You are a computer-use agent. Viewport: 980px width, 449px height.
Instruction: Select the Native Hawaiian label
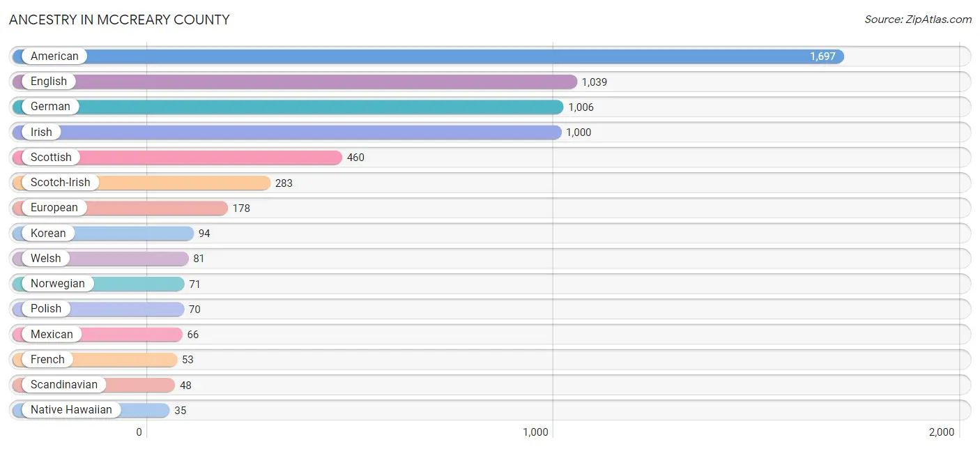point(71,409)
